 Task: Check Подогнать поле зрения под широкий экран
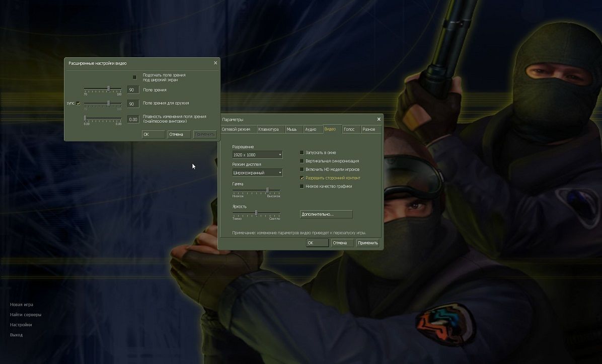coord(134,77)
